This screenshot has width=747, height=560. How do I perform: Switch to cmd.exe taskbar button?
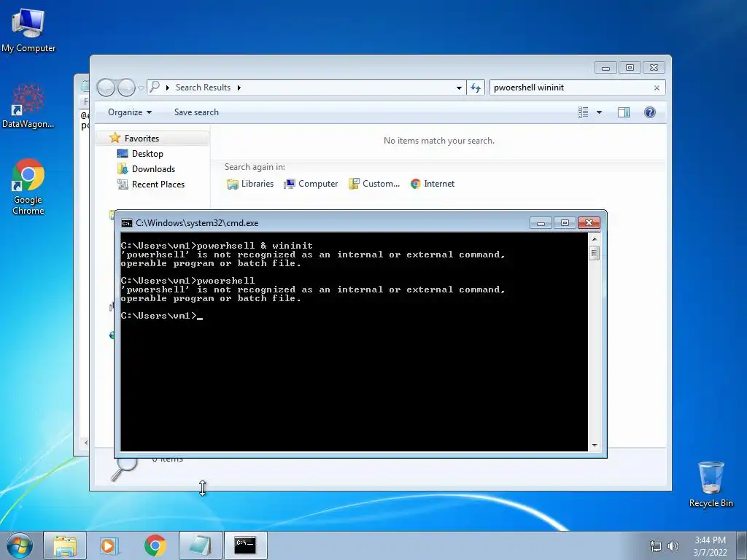245,545
